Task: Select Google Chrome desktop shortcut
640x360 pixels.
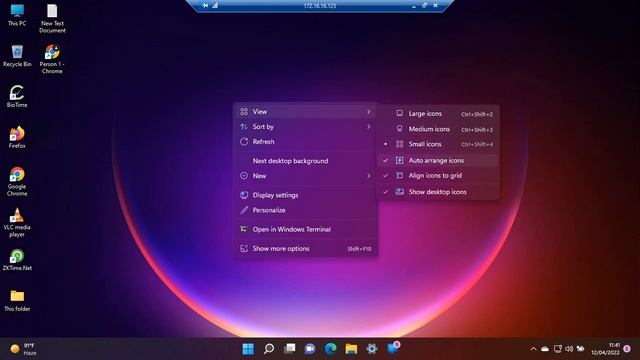Action: [x=17, y=182]
